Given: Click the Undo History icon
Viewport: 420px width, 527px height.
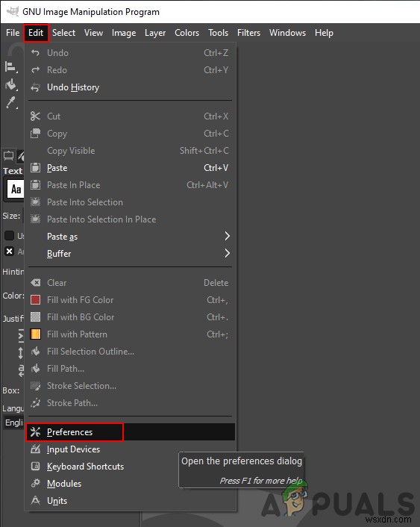Looking at the screenshot, I should click(35, 87).
